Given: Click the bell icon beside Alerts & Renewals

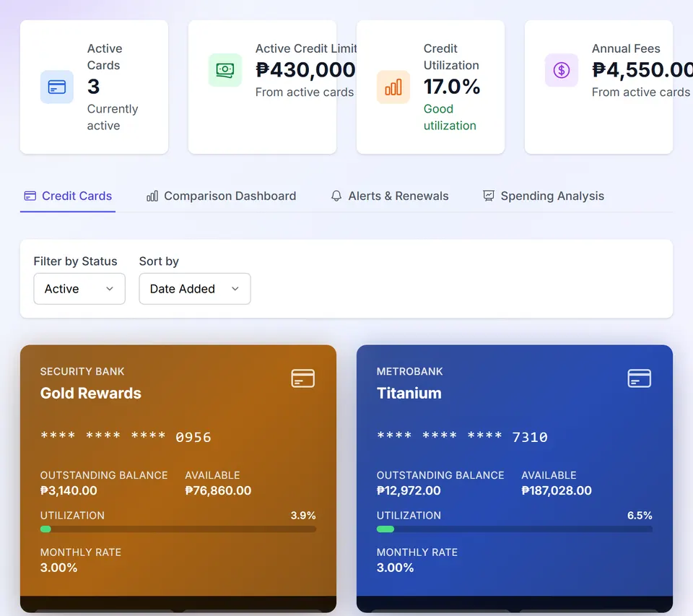Looking at the screenshot, I should click(336, 196).
